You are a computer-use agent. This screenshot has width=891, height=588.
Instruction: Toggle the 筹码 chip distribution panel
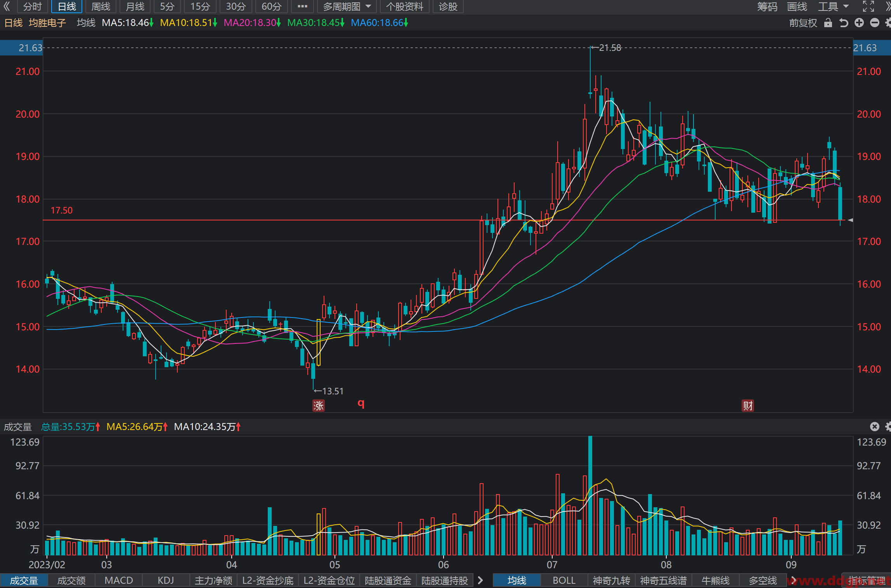coord(767,7)
